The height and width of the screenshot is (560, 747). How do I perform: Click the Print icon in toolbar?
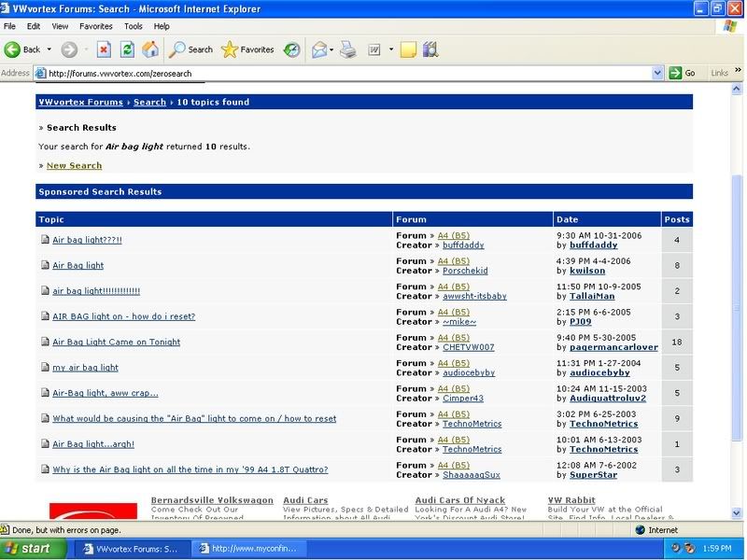click(347, 49)
